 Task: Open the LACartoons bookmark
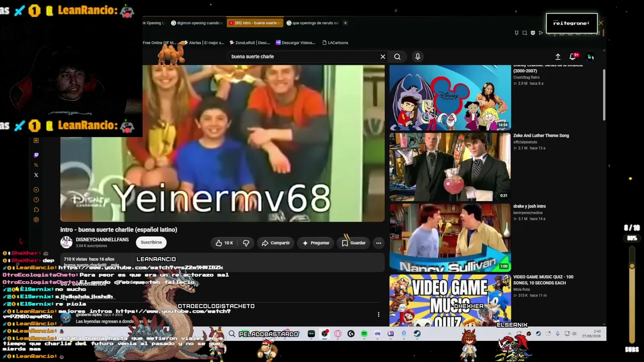click(x=335, y=43)
